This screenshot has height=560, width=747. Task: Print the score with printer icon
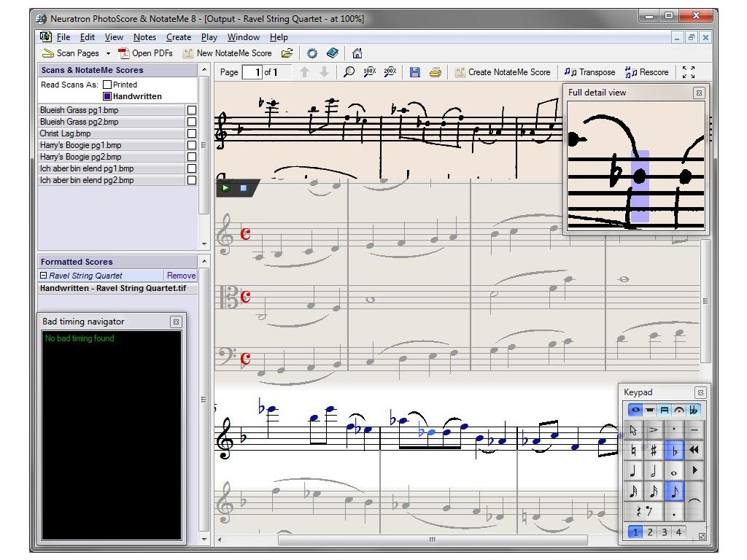(x=435, y=72)
